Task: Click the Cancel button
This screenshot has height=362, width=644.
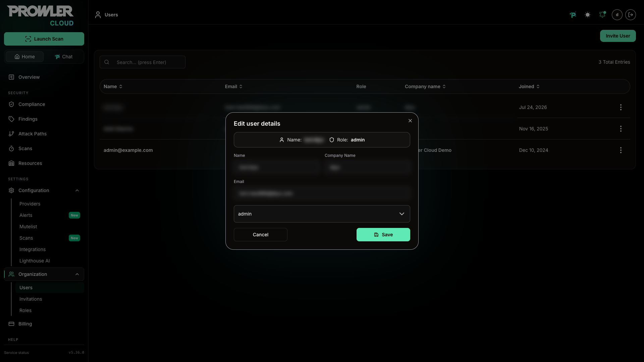Action: coord(261,235)
